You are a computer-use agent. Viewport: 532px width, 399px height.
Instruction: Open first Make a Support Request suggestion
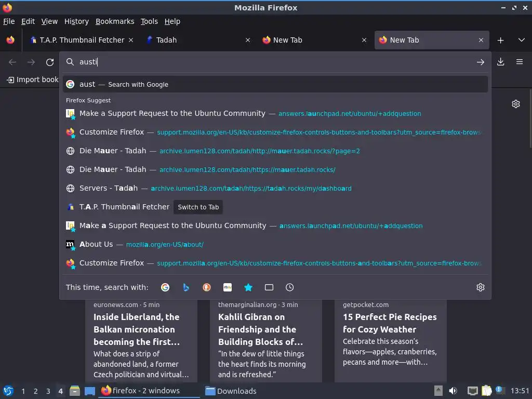pos(275,113)
